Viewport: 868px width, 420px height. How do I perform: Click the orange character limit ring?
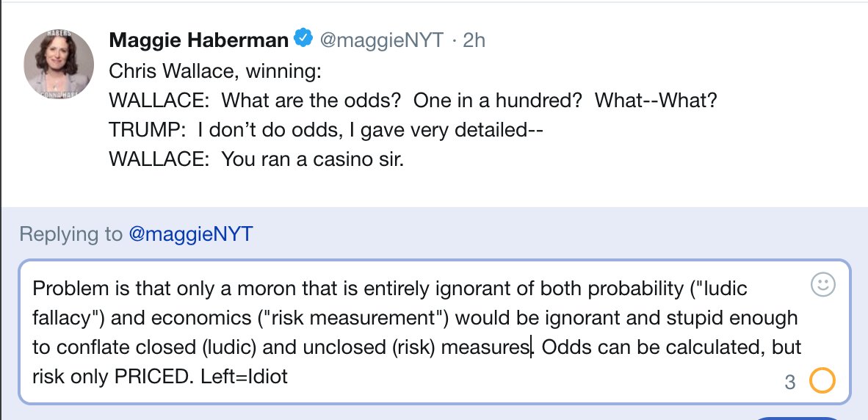822,381
